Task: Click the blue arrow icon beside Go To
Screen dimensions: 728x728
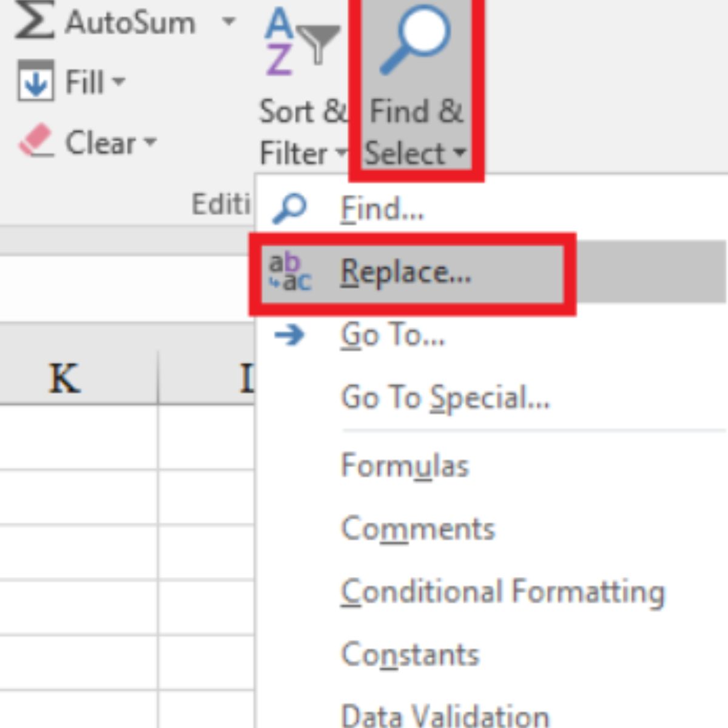Action: [x=290, y=334]
